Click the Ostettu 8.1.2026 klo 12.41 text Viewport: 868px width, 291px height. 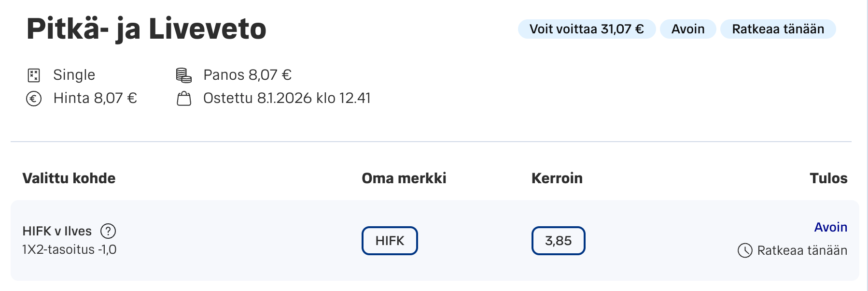pos(287,98)
